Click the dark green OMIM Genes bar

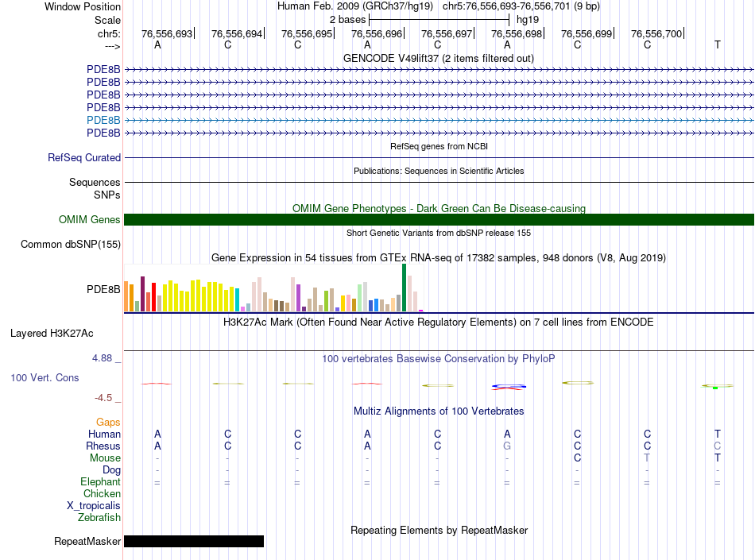439,220
